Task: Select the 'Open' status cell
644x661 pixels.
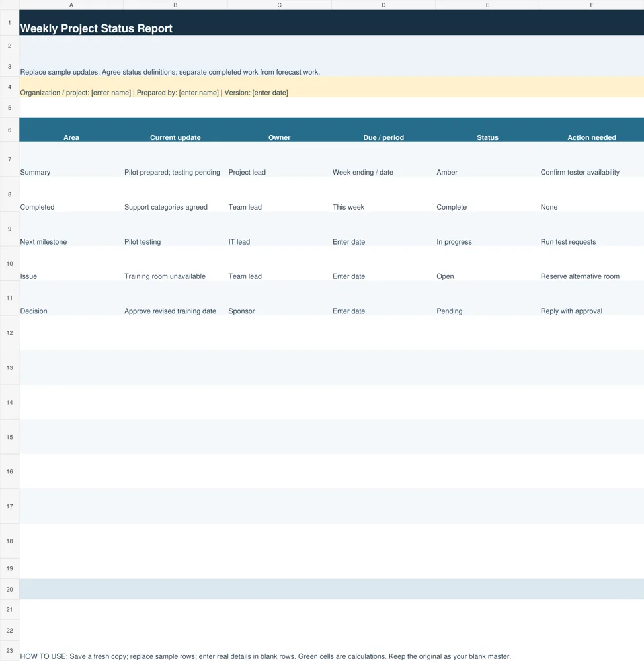Action: pos(487,264)
